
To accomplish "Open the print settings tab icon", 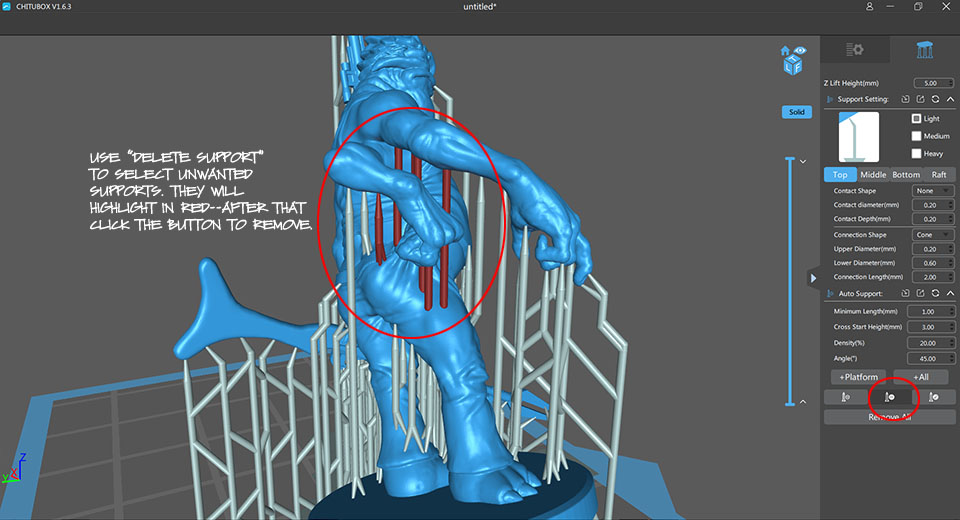I will pyautogui.click(x=854, y=49).
